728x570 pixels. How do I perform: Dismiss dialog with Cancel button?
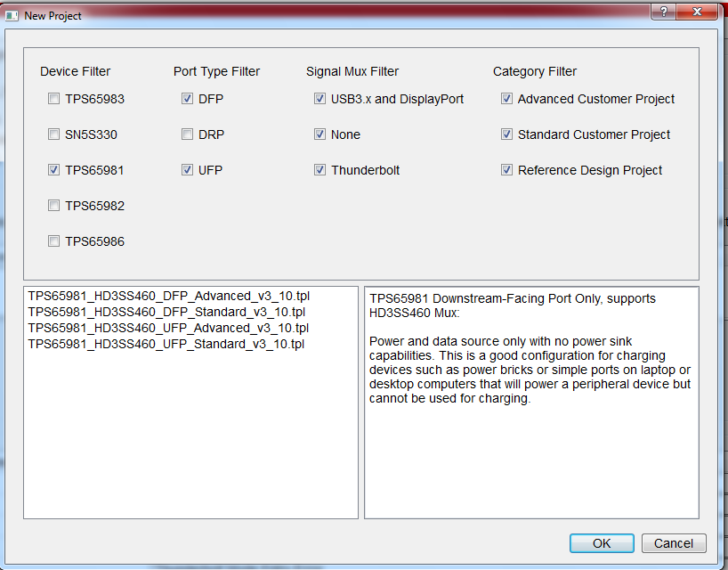[674, 543]
